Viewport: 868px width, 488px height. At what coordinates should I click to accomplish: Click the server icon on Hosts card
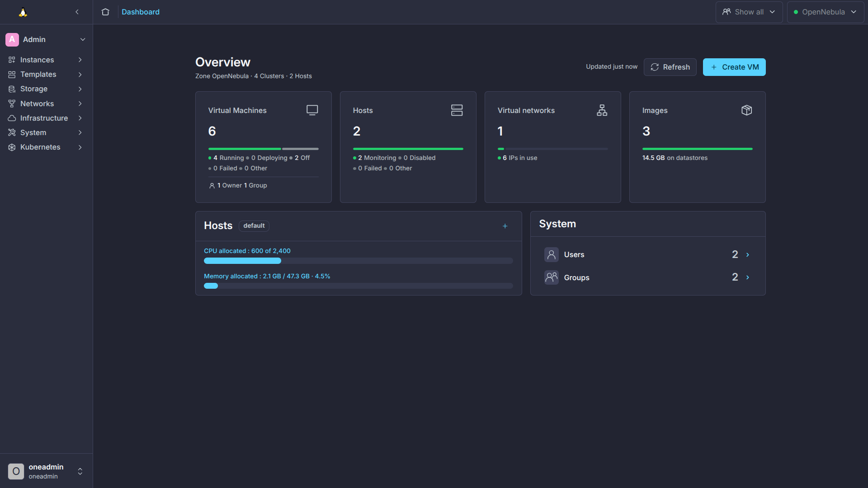[x=457, y=110]
